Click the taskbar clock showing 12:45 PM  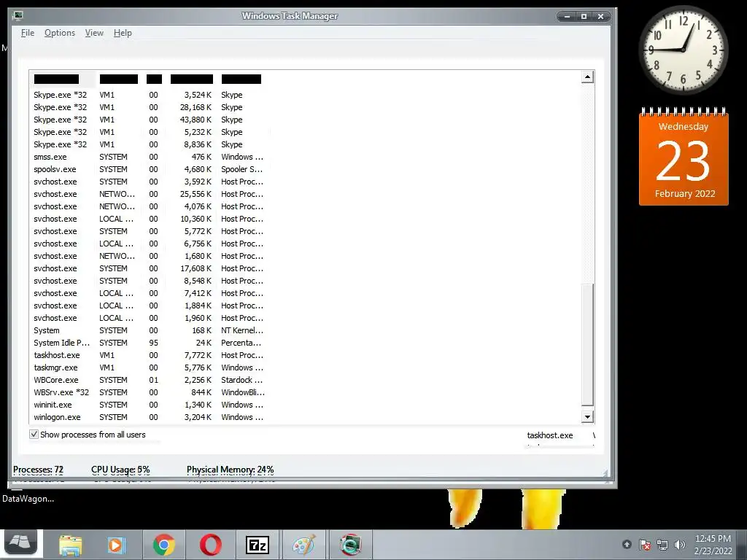(x=713, y=544)
